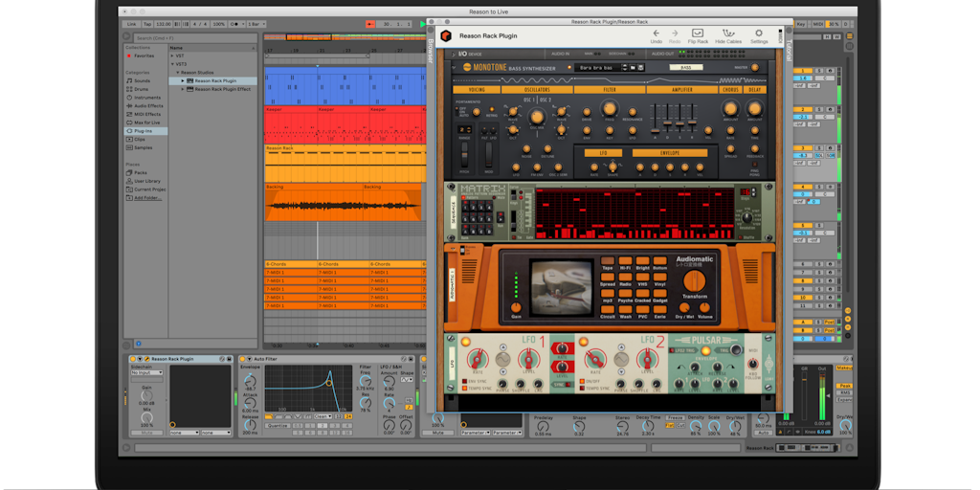The image size is (980, 490).
Task: Toggle the Matrix Shuffle button
Action: pos(742,237)
